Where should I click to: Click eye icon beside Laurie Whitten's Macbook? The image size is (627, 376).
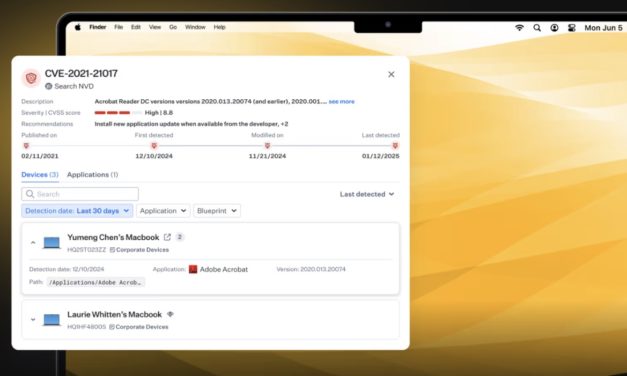tap(170, 314)
